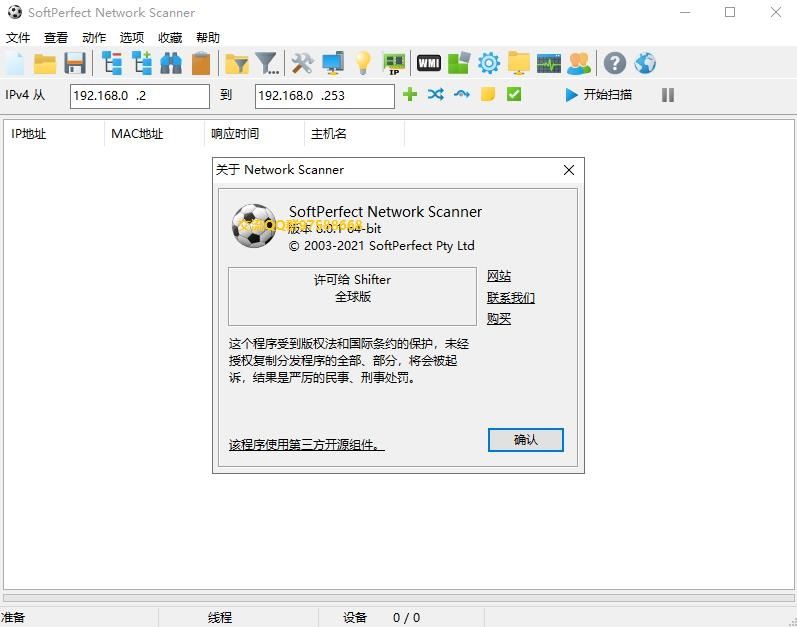Click the 线程 status bar entry
This screenshot has width=797, height=627.
[220, 617]
